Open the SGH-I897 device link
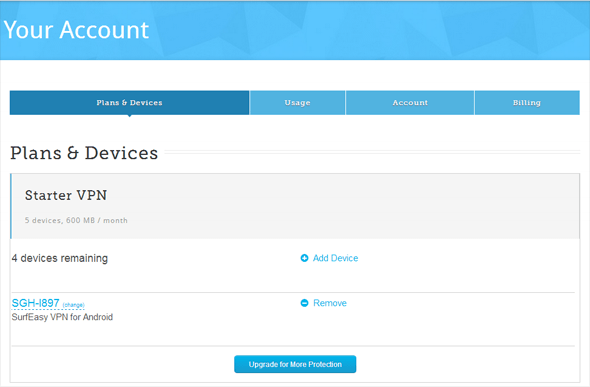Screen dimensions: 590x387 [x=35, y=303]
